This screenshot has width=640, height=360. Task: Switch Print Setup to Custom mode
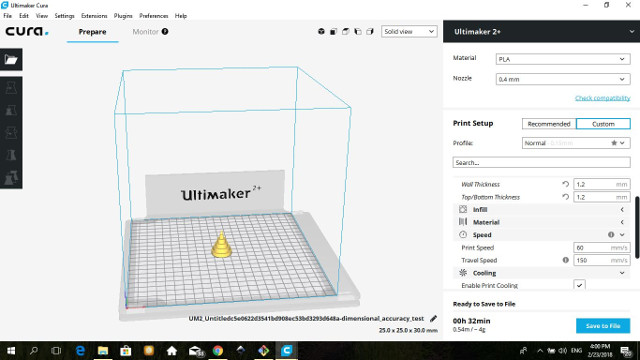click(x=603, y=124)
